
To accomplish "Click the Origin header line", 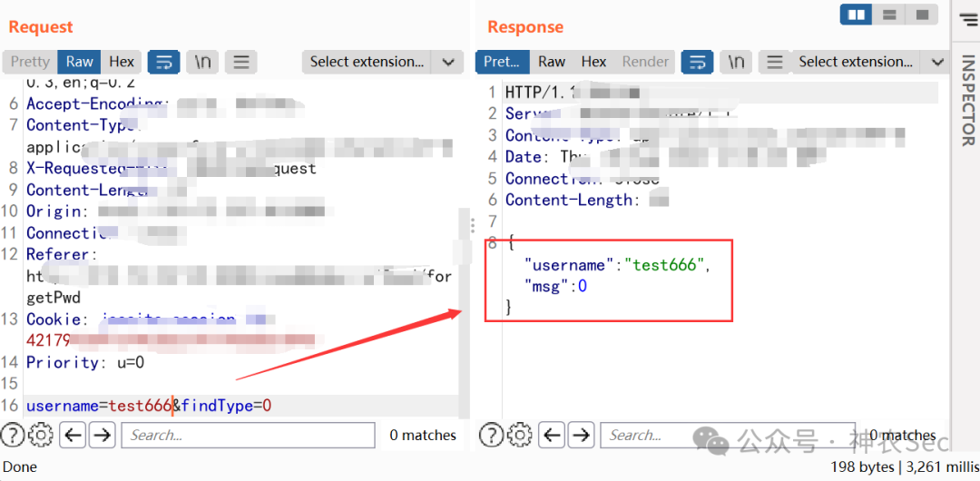I will point(179,211).
